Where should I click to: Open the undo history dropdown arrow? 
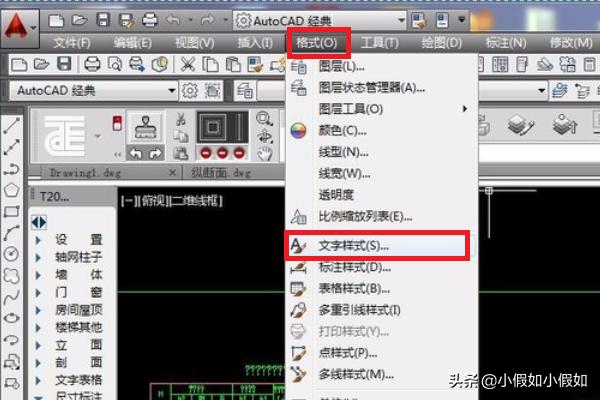pyautogui.click(x=190, y=20)
